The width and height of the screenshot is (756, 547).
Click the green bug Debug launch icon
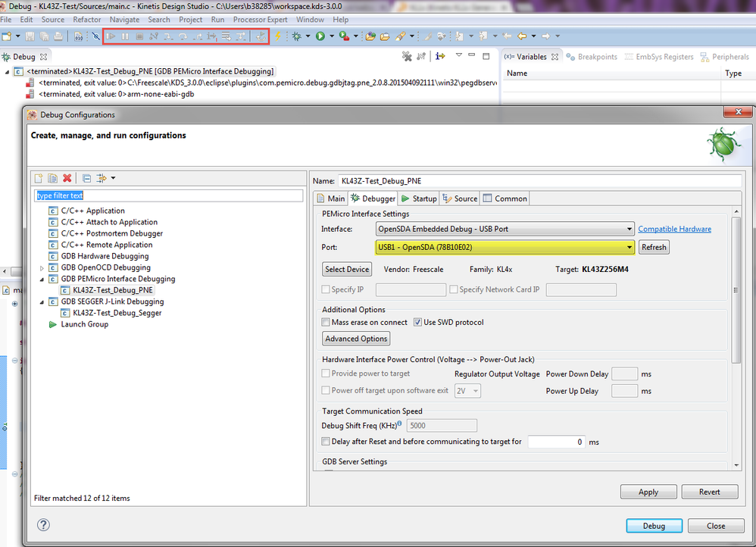(296, 36)
